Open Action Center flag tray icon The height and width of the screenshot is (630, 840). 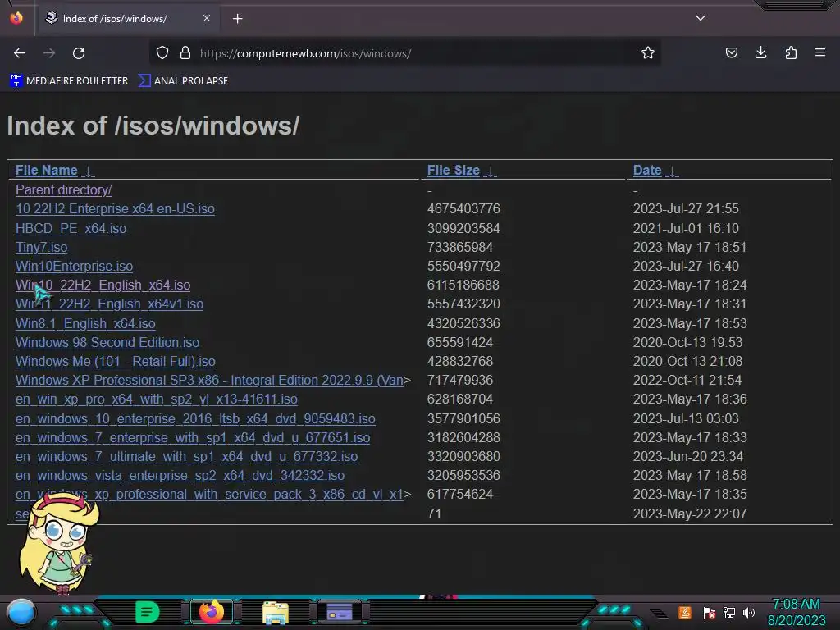pyautogui.click(x=710, y=613)
